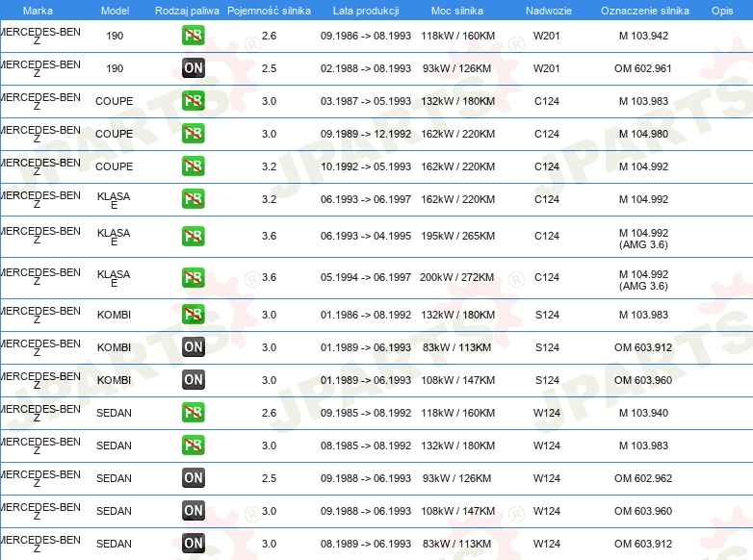Click the dates 06.1993 -> 06.1997
The image size is (753, 560).
click(366, 199)
